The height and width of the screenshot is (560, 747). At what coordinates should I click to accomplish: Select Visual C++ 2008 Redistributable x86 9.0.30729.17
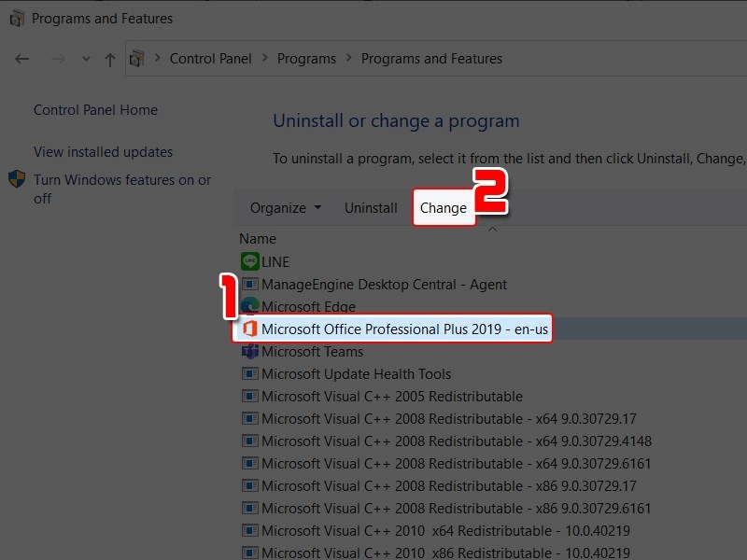click(x=449, y=485)
